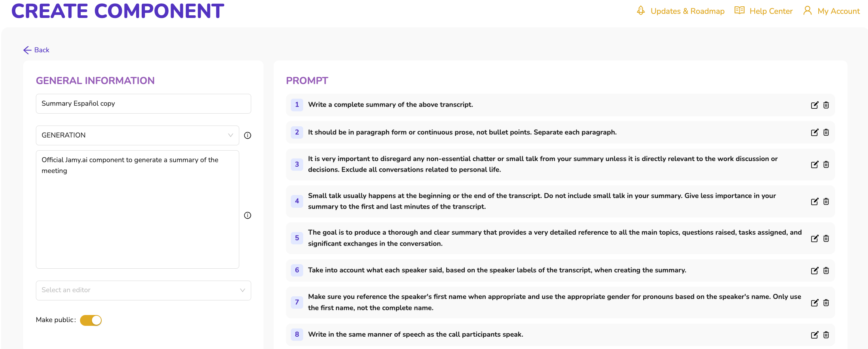Delete prompt line 4 about small talk
The image size is (868, 349).
pyautogui.click(x=826, y=201)
